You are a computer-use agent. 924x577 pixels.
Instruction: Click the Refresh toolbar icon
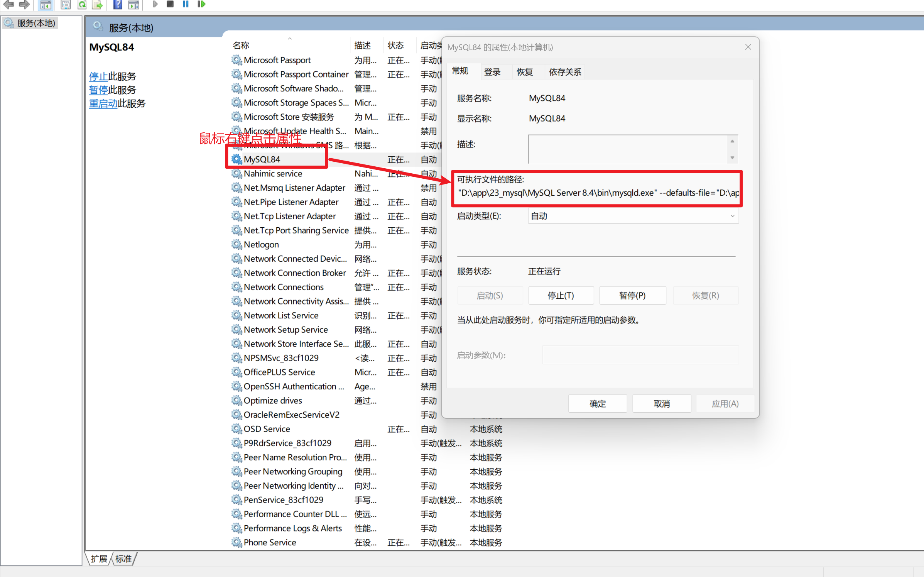point(82,5)
